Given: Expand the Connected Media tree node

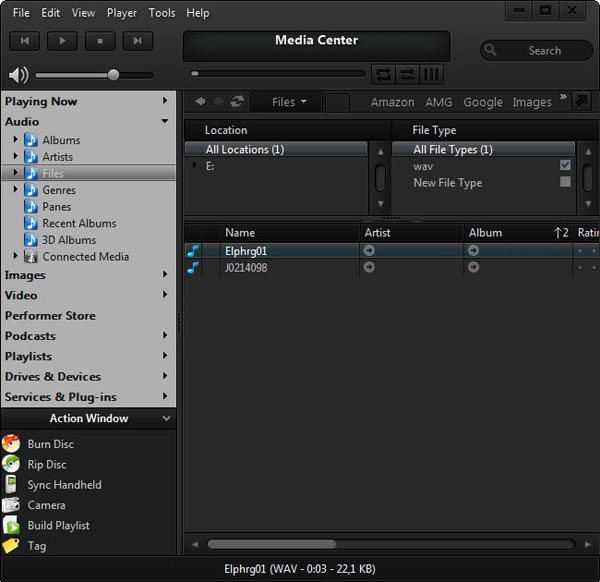Looking at the screenshot, I should (x=15, y=255).
